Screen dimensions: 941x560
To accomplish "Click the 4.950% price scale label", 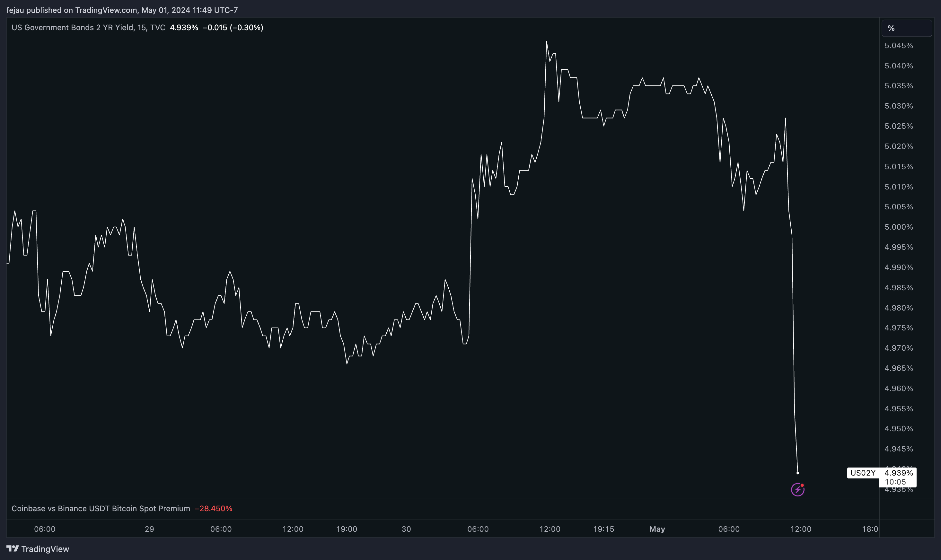I will tap(898, 429).
